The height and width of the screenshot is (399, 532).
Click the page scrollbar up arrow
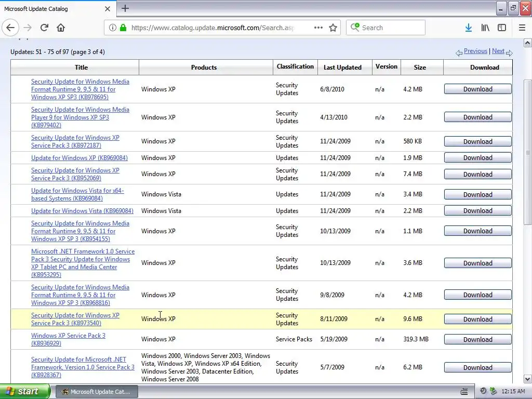click(528, 43)
